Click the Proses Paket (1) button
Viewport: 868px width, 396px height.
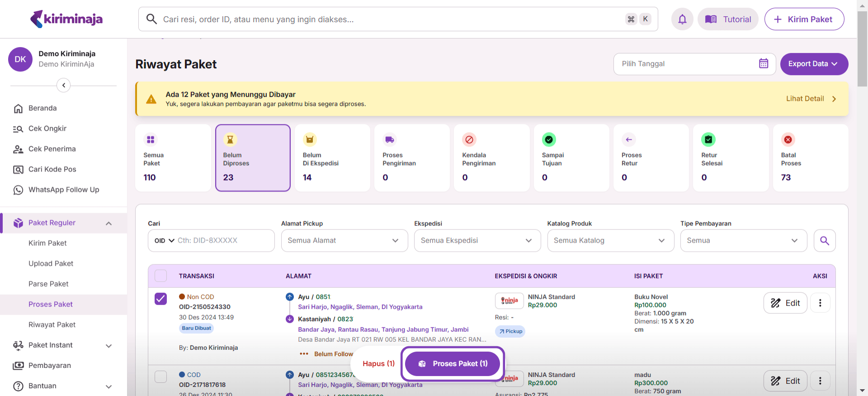(x=453, y=364)
